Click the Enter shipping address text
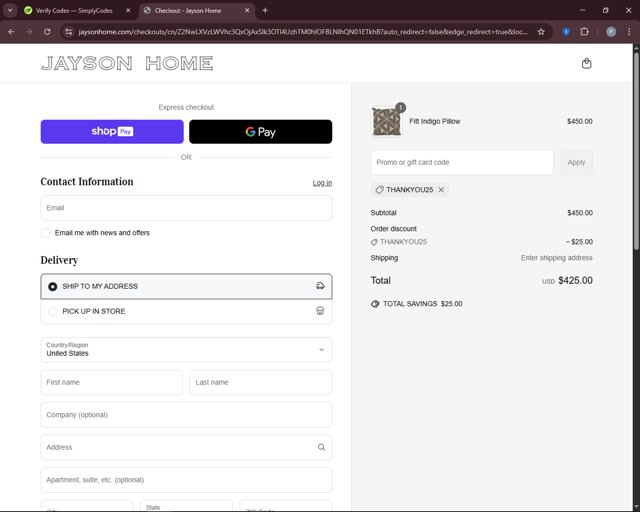 [557, 258]
